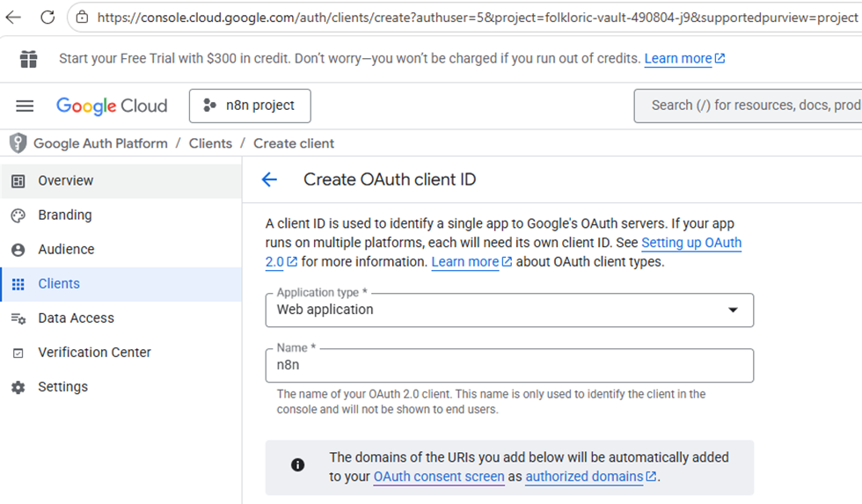Click the browser back arrow

(13, 18)
